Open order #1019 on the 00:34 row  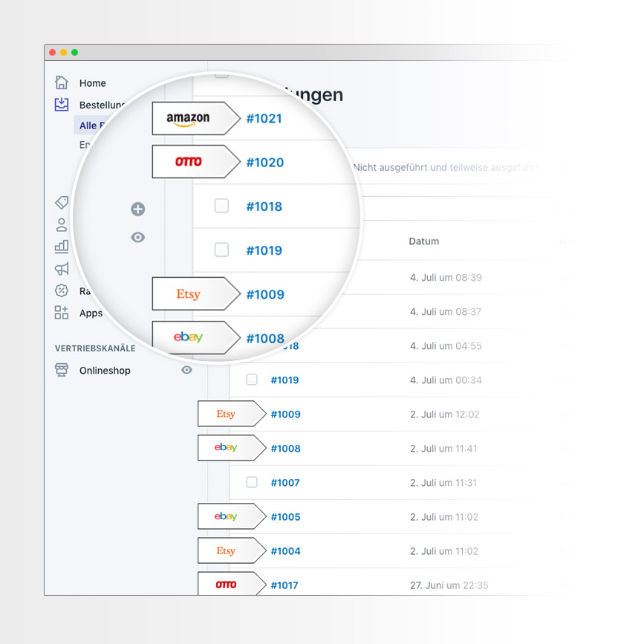[x=284, y=380]
